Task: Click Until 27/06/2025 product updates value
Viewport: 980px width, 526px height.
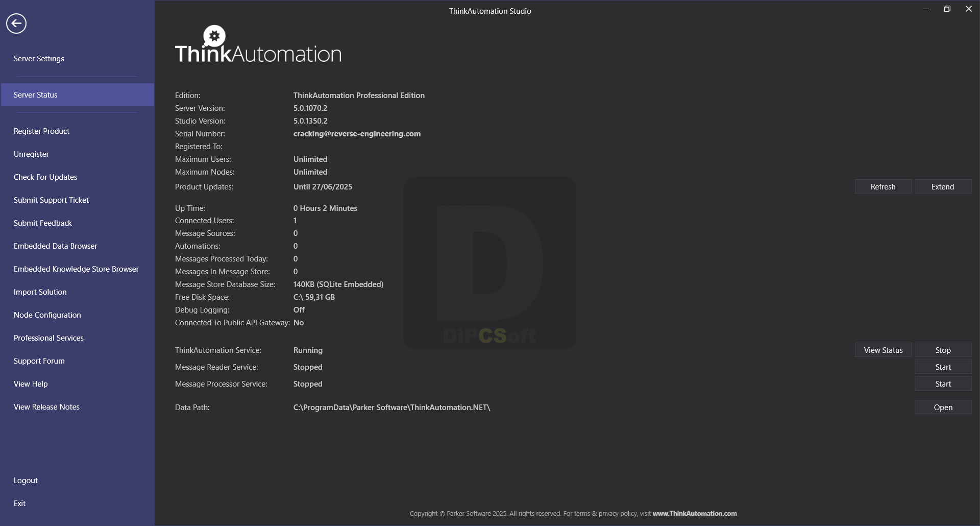Action: pyautogui.click(x=323, y=187)
